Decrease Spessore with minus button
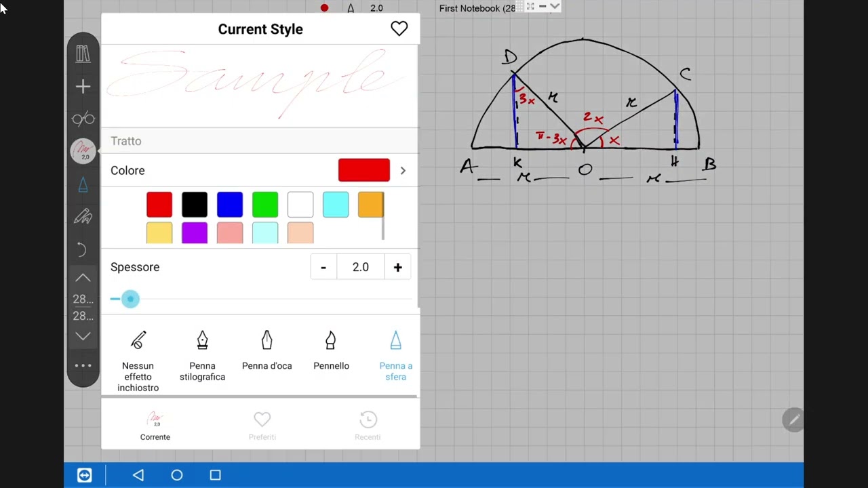Viewport: 868px width, 488px height. click(x=323, y=267)
